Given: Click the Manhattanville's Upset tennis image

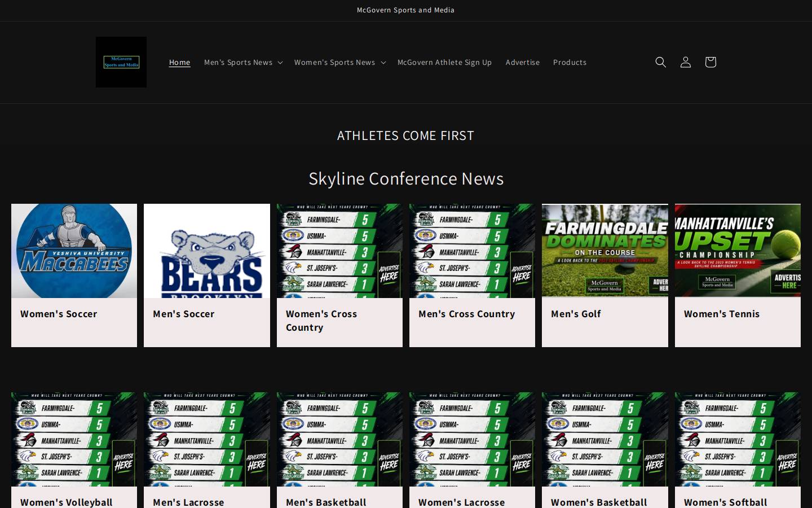Looking at the screenshot, I should [738, 251].
